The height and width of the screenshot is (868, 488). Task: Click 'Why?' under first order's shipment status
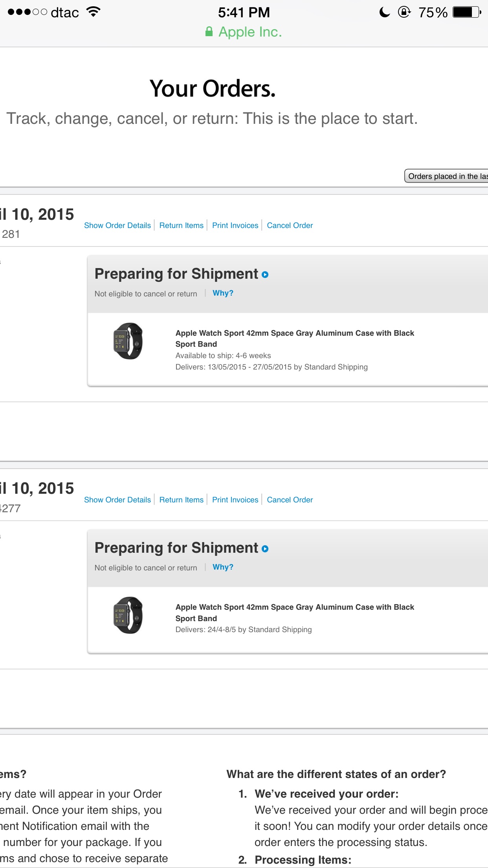[x=223, y=293]
